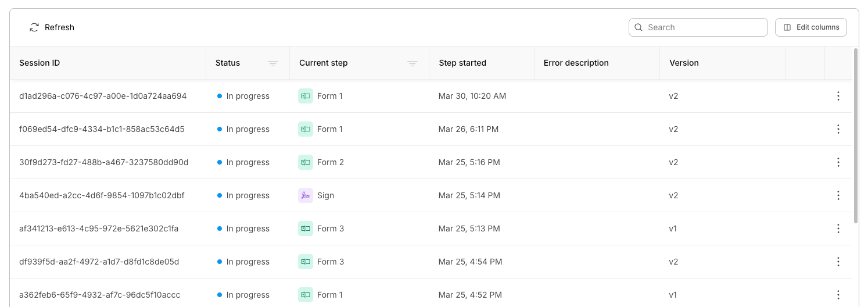Click the Error description column header
868x307 pixels.
point(576,63)
